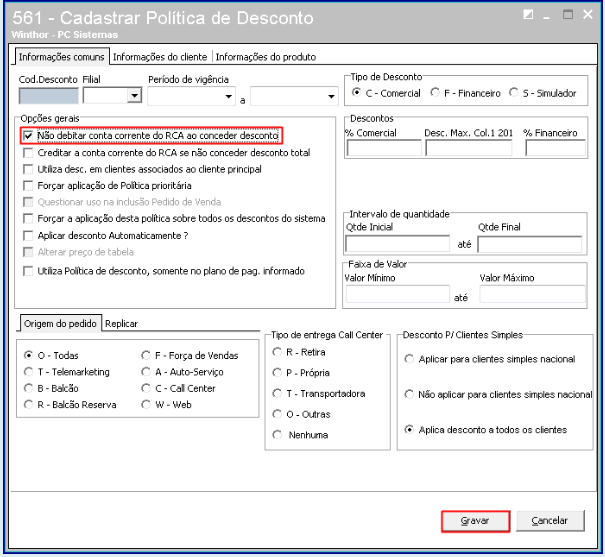The width and height of the screenshot is (605, 557).
Task: Select the Origem do pedido tab
Action: click(60, 323)
